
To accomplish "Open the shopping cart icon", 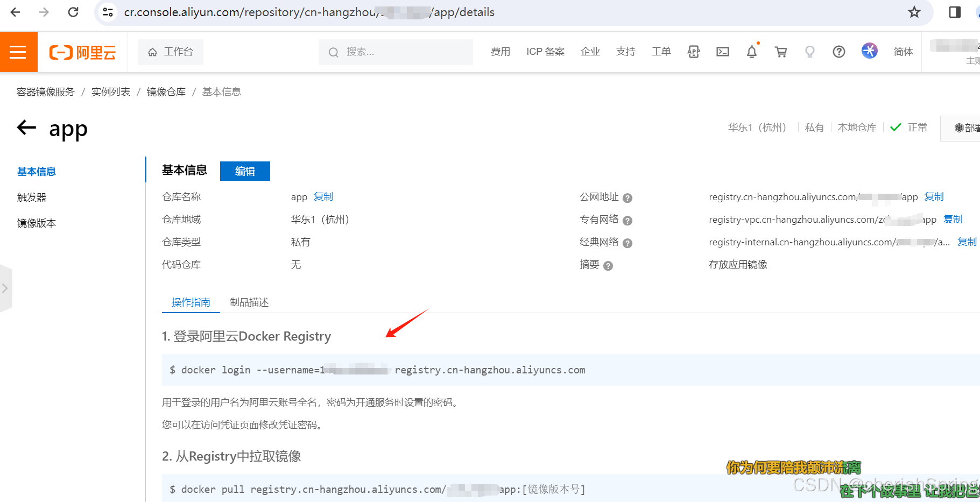I will coord(781,52).
